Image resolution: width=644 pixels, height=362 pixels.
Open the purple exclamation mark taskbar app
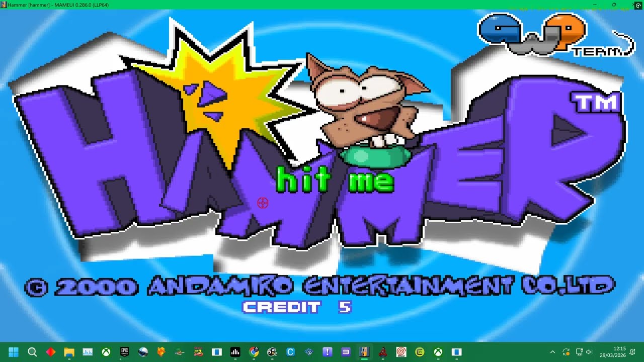coord(328,352)
